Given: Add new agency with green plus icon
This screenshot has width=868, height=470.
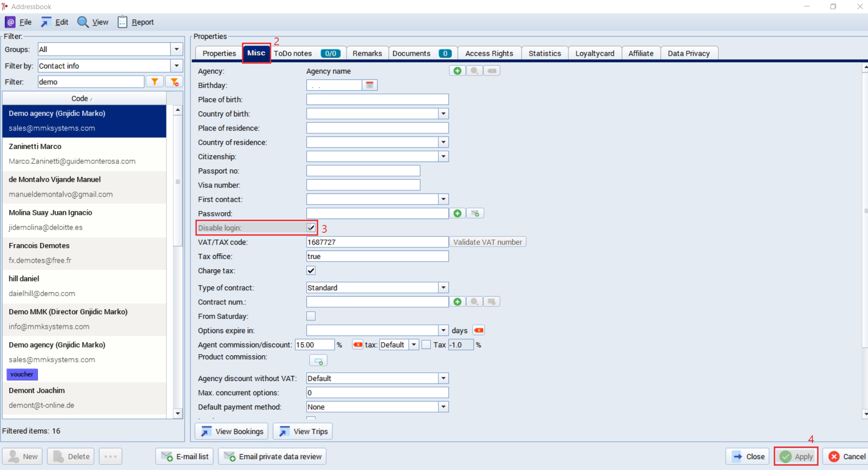Looking at the screenshot, I should click(x=457, y=71).
